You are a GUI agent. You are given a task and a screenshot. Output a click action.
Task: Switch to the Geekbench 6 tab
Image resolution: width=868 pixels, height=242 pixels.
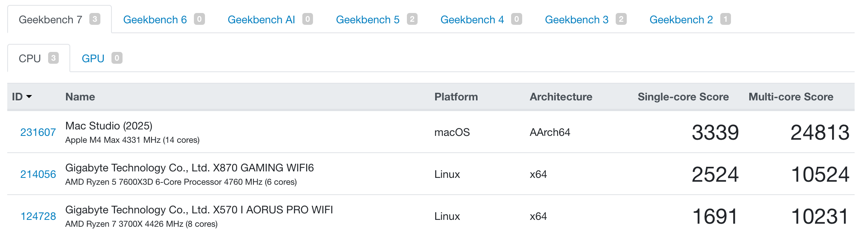pos(164,19)
